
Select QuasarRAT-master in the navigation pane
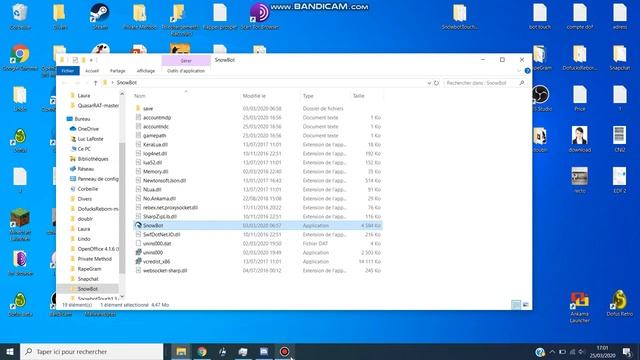pos(98,105)
